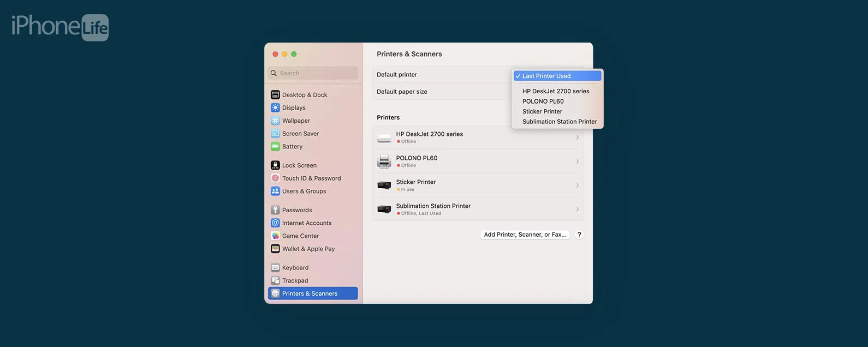Click Touch ID & Password fingerprint icon
The height and width of the screenshot is (347, 868).
[x=276, y=178]
